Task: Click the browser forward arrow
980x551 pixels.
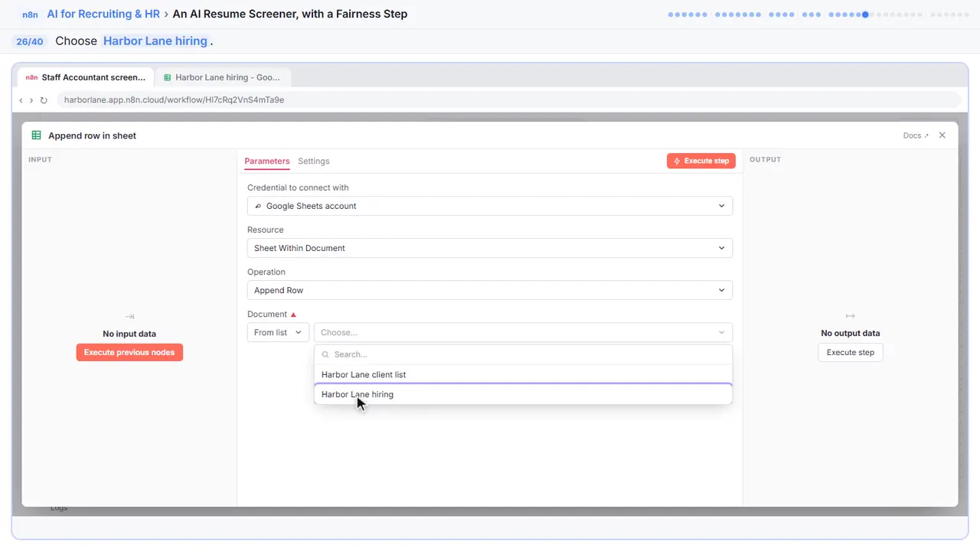Action: (x=31, y=100)
